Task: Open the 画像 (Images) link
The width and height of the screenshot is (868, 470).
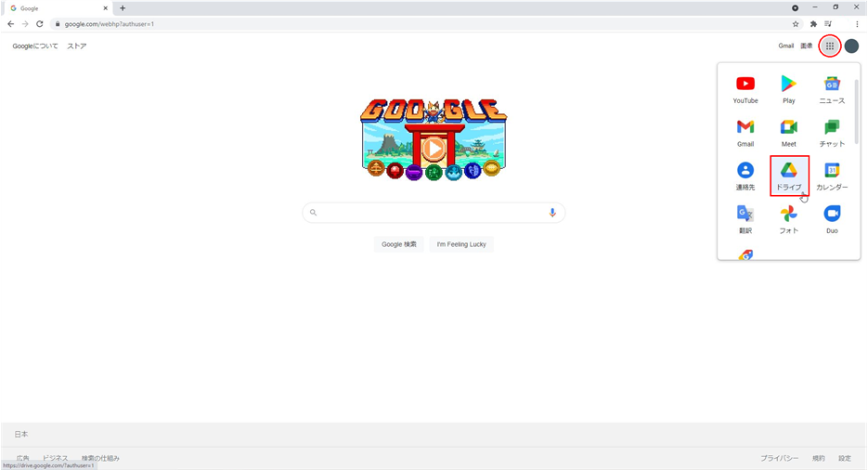Action: (x=807, y=46)
